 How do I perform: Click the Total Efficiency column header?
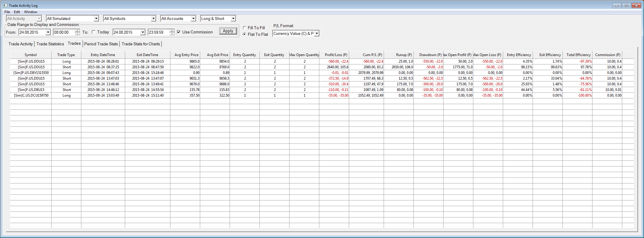click(x=577, y=55)
